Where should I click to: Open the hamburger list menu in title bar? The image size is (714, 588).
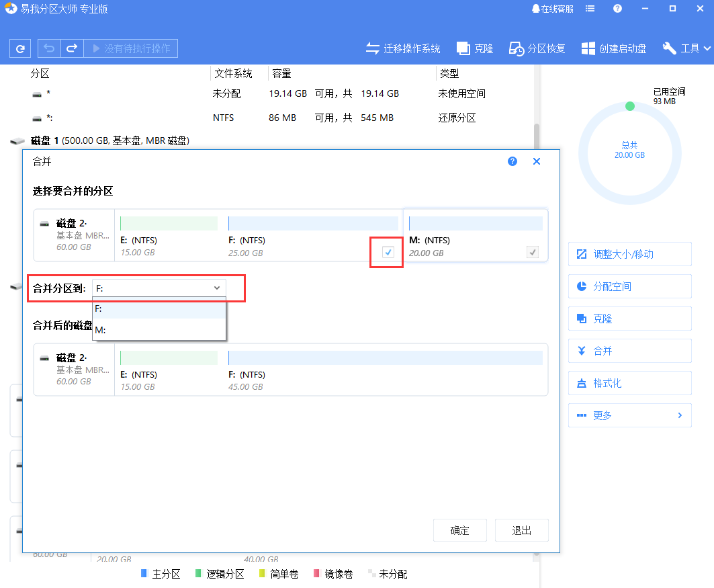(590, 8)
